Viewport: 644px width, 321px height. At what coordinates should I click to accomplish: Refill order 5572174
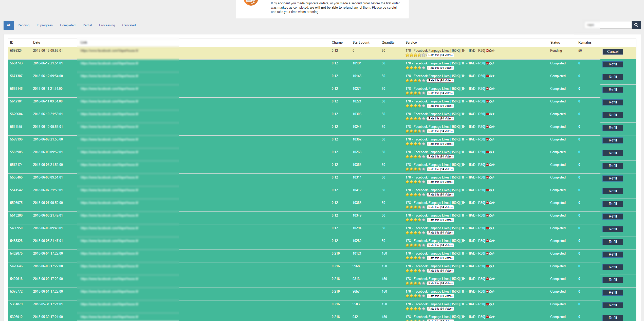tap(613, 166)
